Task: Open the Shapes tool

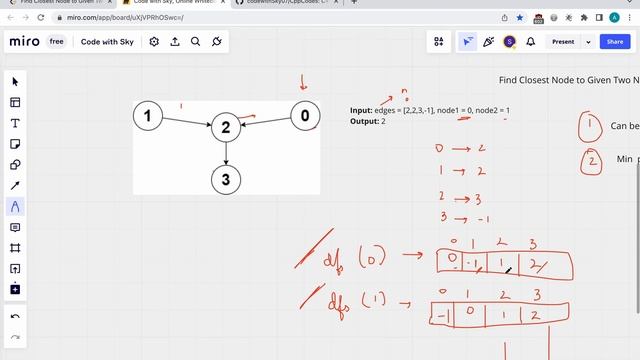Action: coord(15,165)
